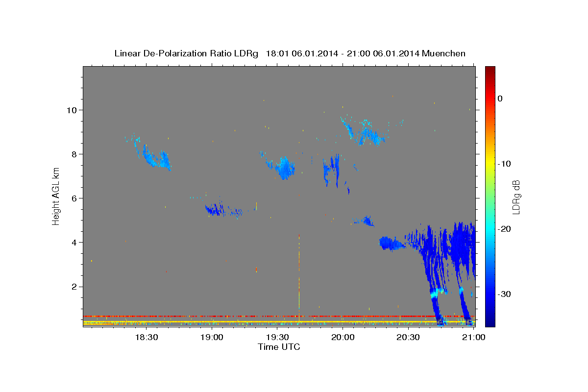Viewport: 588px width, 392px height.
Task: Click the 19:00 time axis label
Action: [x=212, y=337]
